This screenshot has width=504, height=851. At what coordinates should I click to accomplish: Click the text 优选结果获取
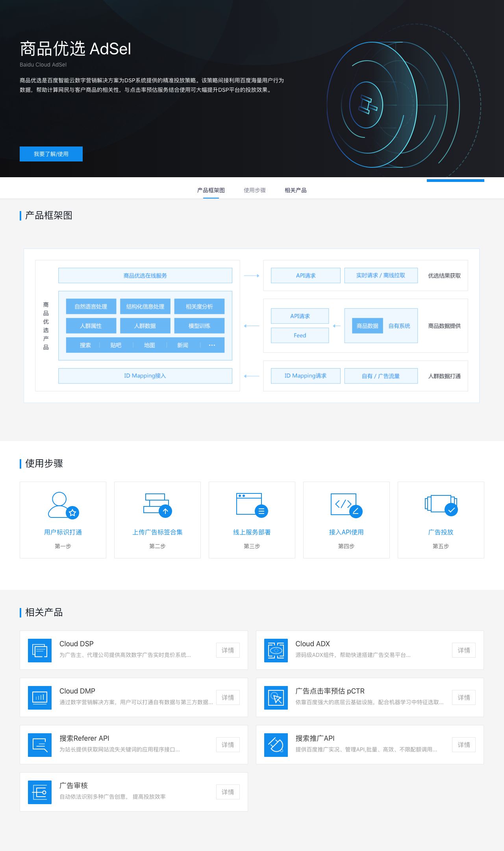click(445, 276)
